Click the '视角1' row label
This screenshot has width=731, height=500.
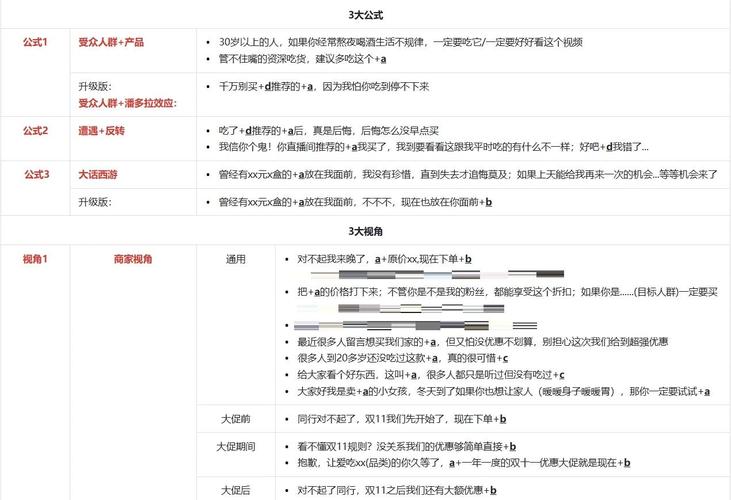pyautogui.click(x=35, y=259)
